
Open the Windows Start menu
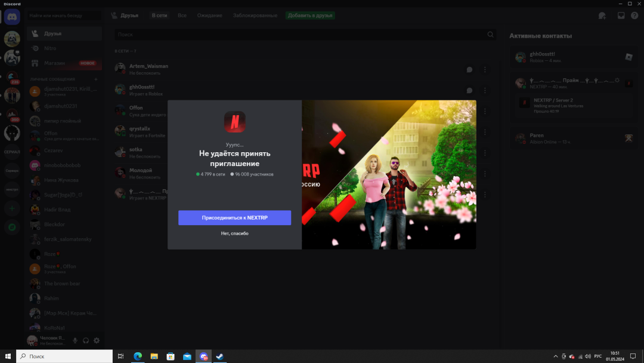tap(8, 356)
